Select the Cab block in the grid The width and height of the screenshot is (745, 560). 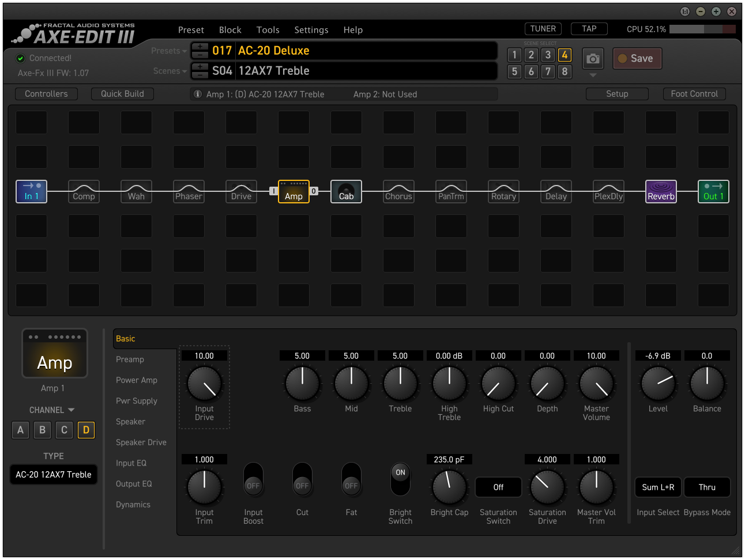pyautogui.click(x=346, y=191)
